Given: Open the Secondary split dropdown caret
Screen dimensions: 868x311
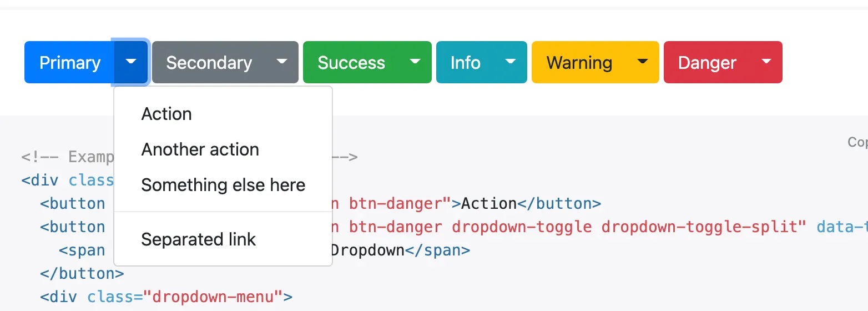Looking at the screenshot, I should click(x=282, y=62).
